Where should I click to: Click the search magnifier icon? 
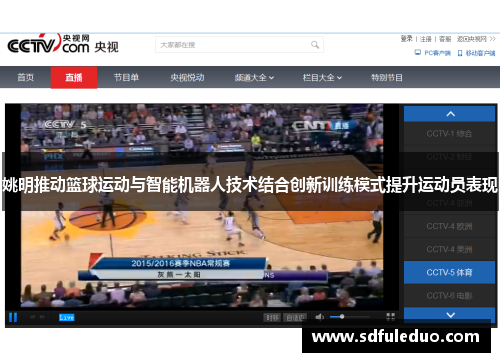coord(315,45)
